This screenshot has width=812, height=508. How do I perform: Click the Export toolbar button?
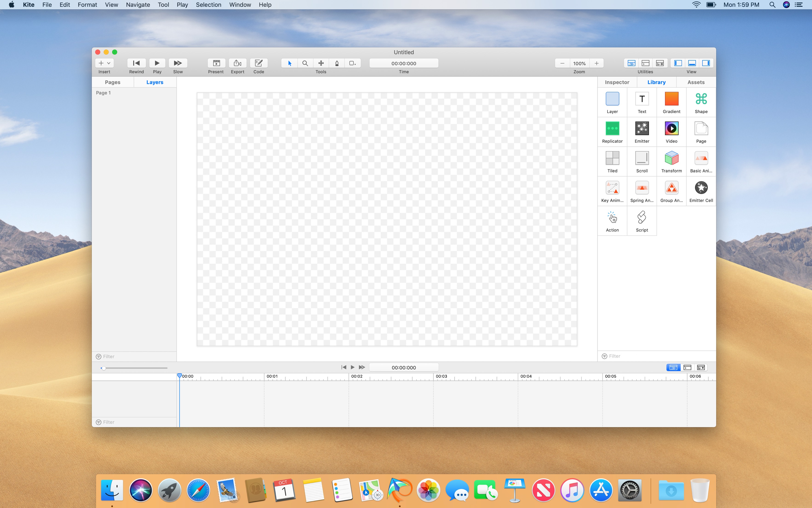coord(237,63)
